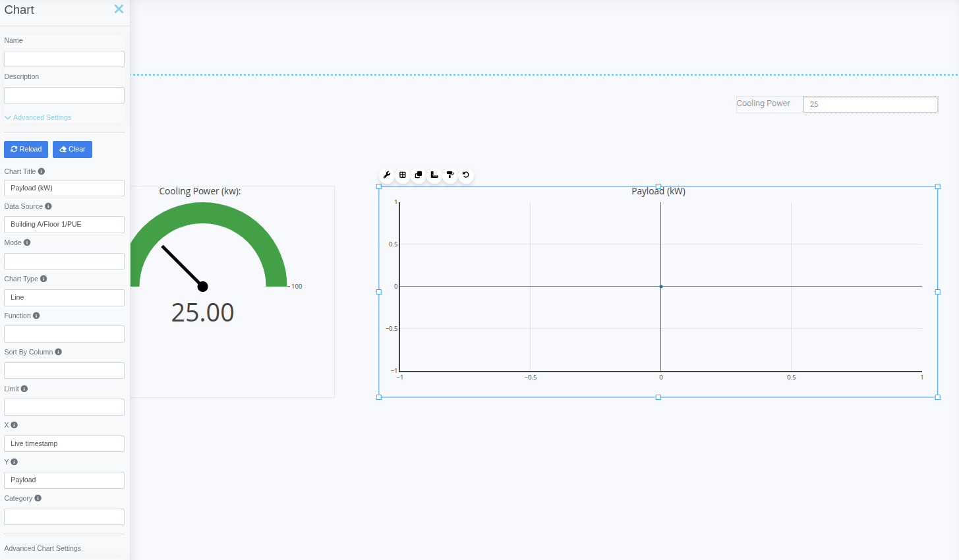Open the ruler dimensions tool above chart
This screenshot has height=560, width=959.
(434, 175)
